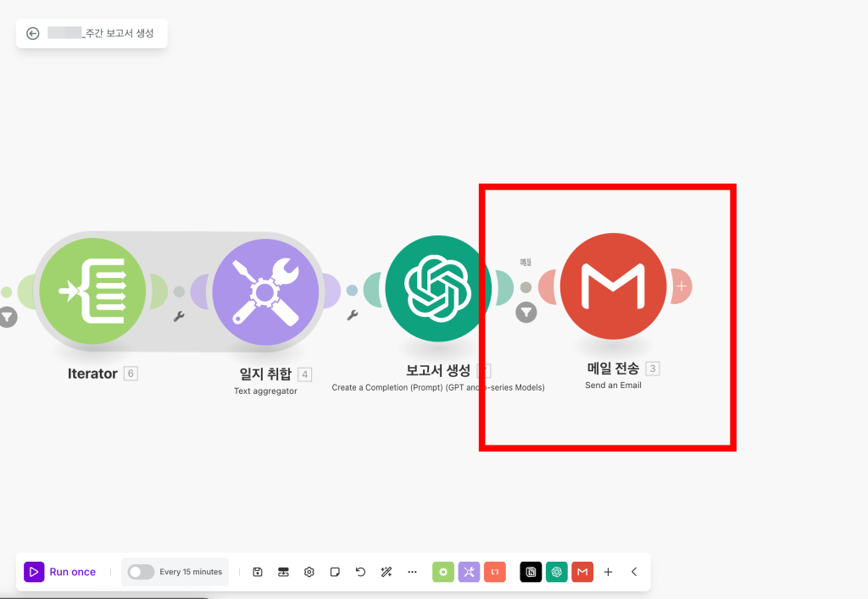This screenshot has height=599, width=868.
Task: Click the save scenario icon
Action: pos(257,572)
